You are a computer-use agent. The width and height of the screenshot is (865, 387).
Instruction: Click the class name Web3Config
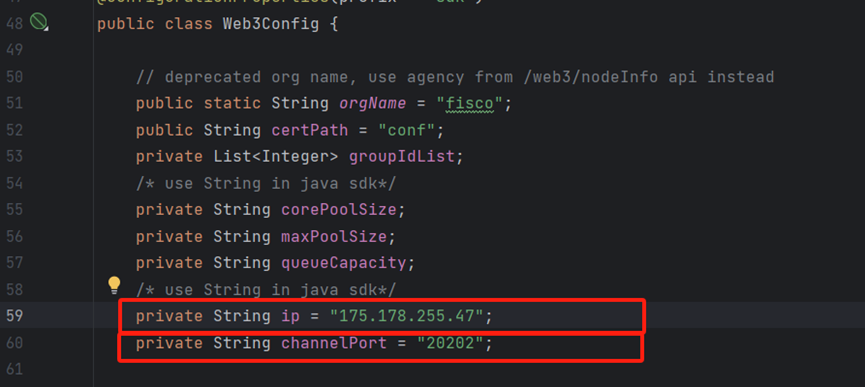click(x=270, y=24)
